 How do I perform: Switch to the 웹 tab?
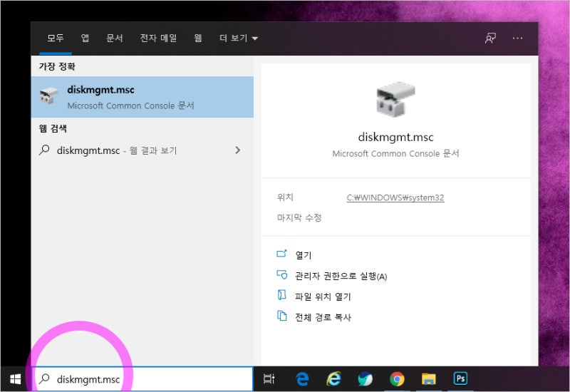(198, 38)
